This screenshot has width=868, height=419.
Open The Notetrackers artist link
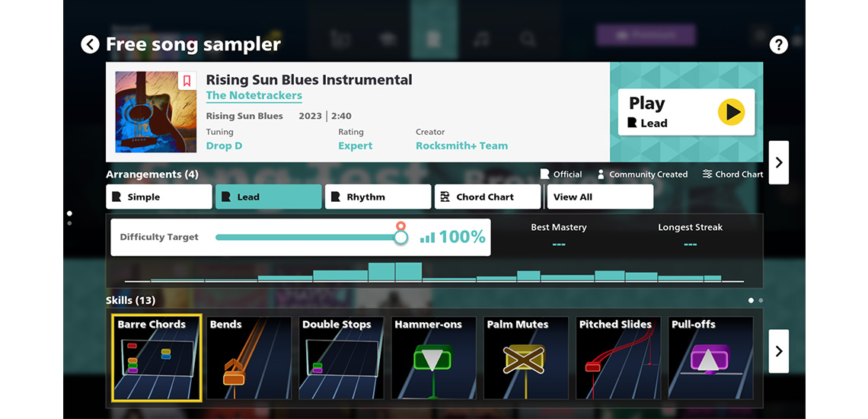click(254, 95)
